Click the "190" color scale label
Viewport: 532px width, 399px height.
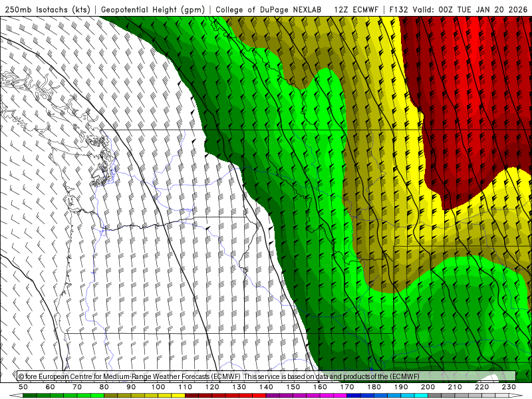coord(401,387)
